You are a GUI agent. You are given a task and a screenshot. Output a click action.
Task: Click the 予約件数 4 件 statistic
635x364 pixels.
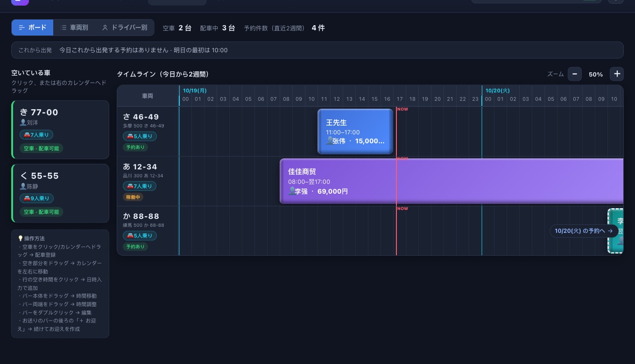[x=284, y=28]
